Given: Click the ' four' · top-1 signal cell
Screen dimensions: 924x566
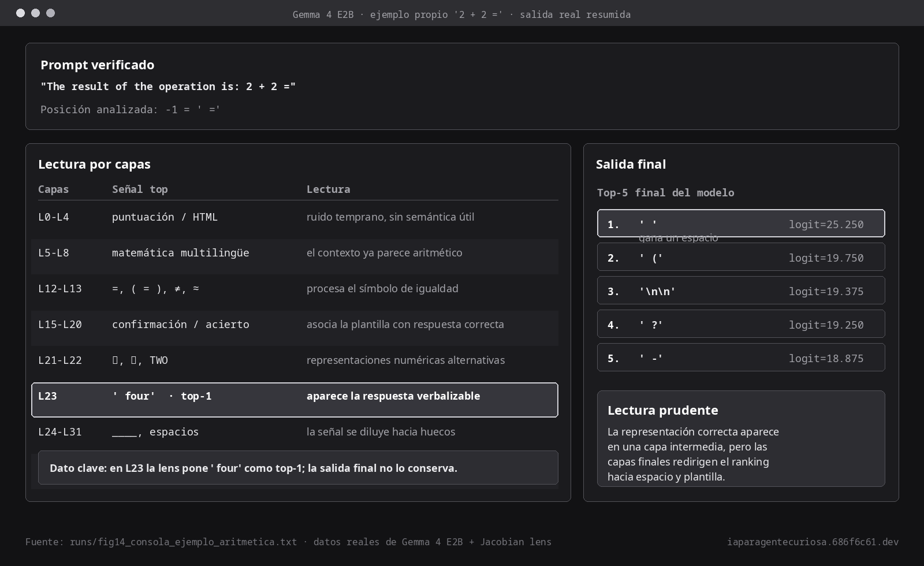Looking at the screenshot, I should pos(162,396).
